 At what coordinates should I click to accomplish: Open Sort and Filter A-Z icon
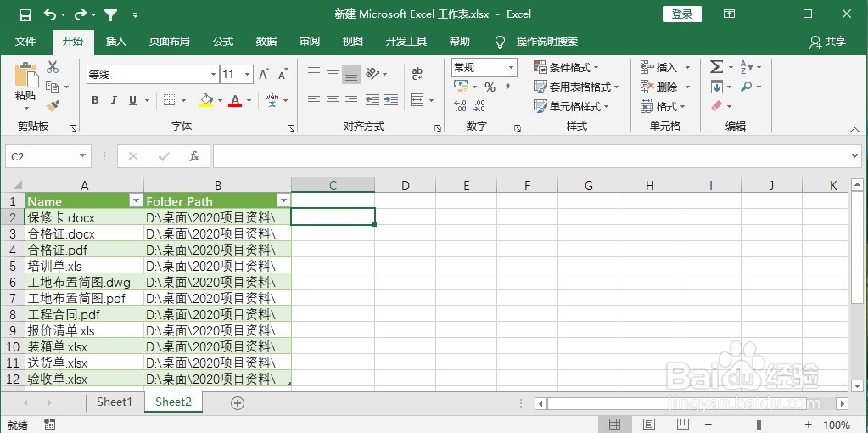click(747, 67)
